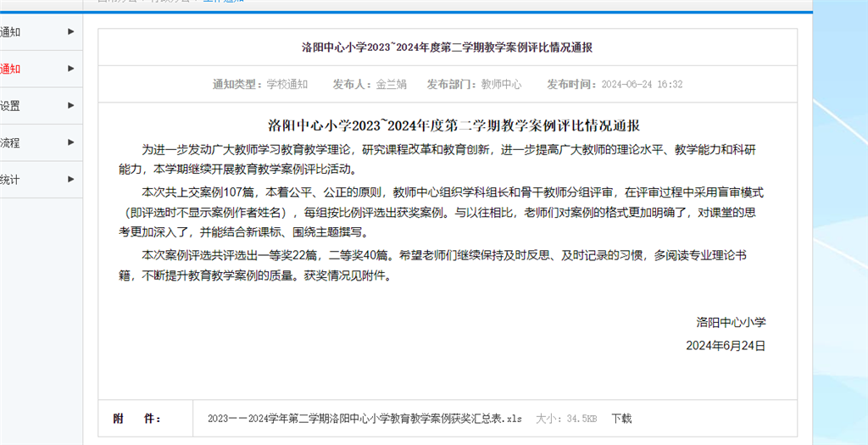Click notice type value 学校通知
The width and height of the screenshot is (868, 445).
click(x=287, y=85)
